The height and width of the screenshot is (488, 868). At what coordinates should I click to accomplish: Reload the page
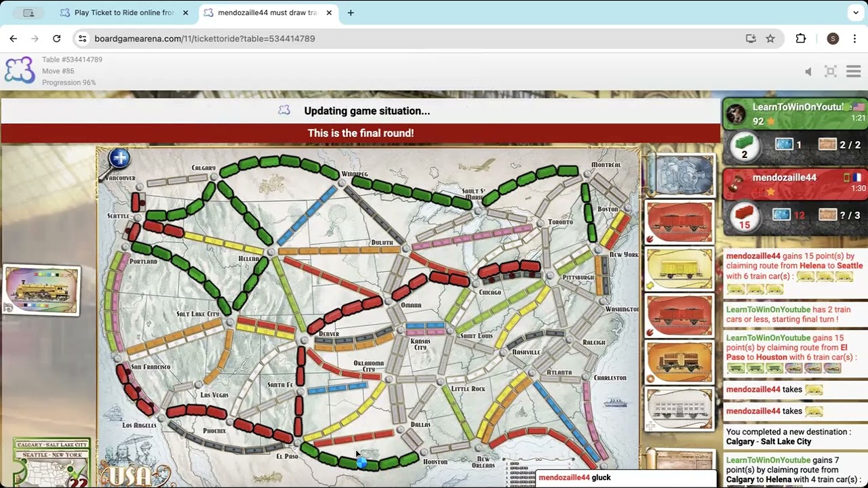pyautogui.click(x=57, y=39)
